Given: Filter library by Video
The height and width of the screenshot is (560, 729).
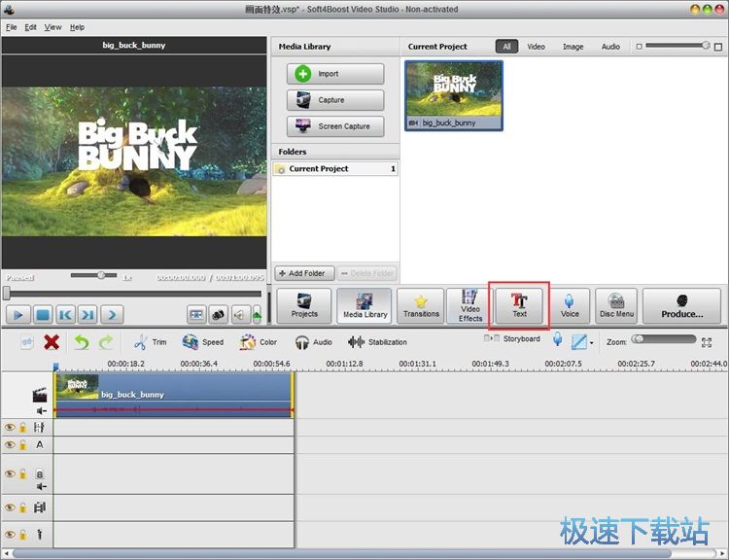Looking at the screenshot, I should [x=536, y=47].
